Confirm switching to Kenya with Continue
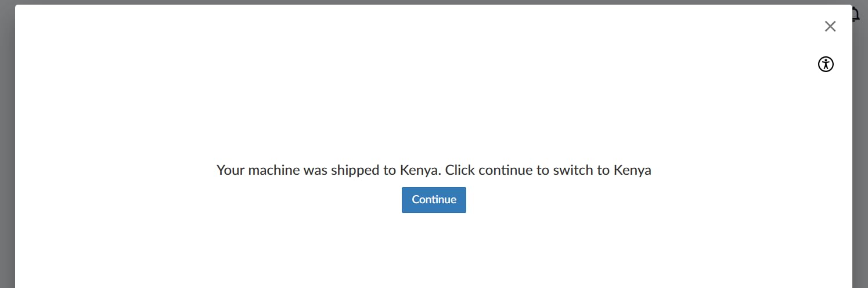868x288 pixels. 434,200
